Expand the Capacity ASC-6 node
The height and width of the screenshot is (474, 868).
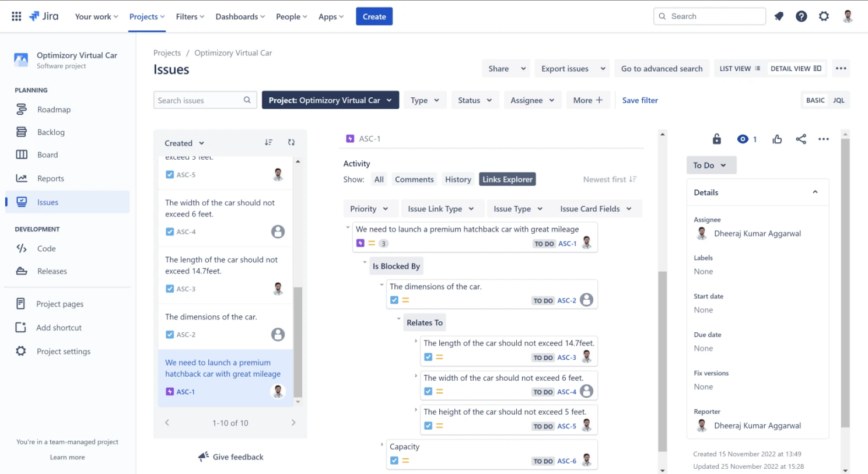pyautogui.click(x=381, y=444)
